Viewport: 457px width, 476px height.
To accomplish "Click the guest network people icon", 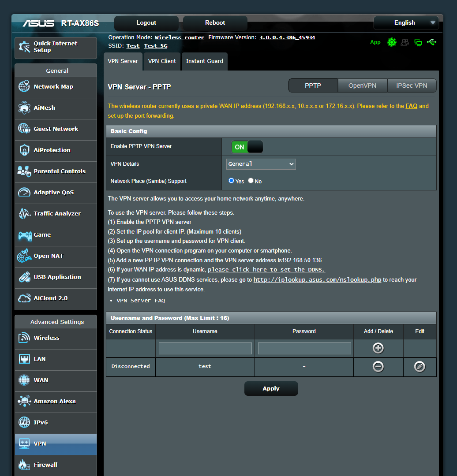I will [x=405, y=42].
